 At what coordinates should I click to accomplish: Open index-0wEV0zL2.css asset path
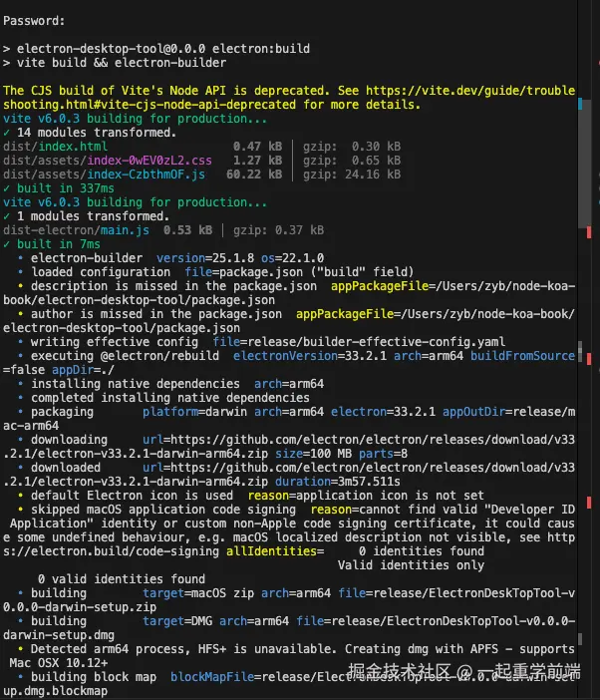click(x=108, y=161)
